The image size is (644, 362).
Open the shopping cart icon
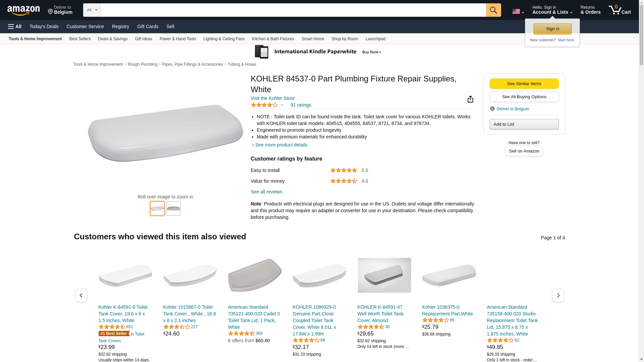[620, 10]
